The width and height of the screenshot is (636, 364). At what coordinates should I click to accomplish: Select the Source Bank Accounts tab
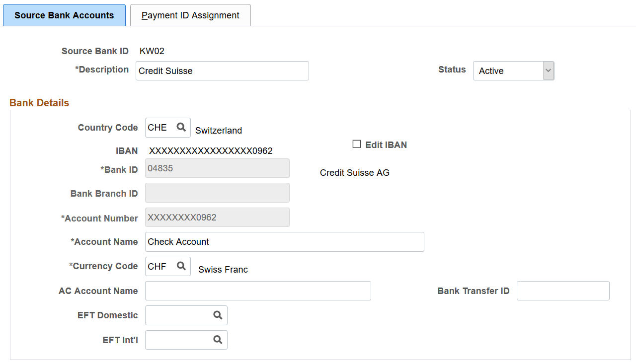point(64,15)
